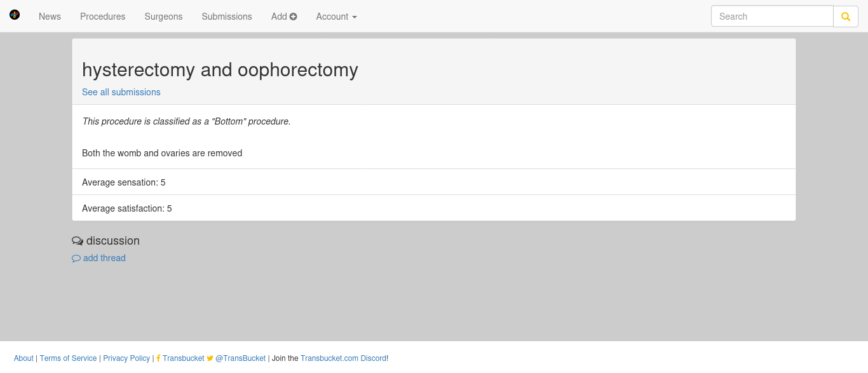View the Terms of Service link
868x373 pixels.
(x=69, y=358)
